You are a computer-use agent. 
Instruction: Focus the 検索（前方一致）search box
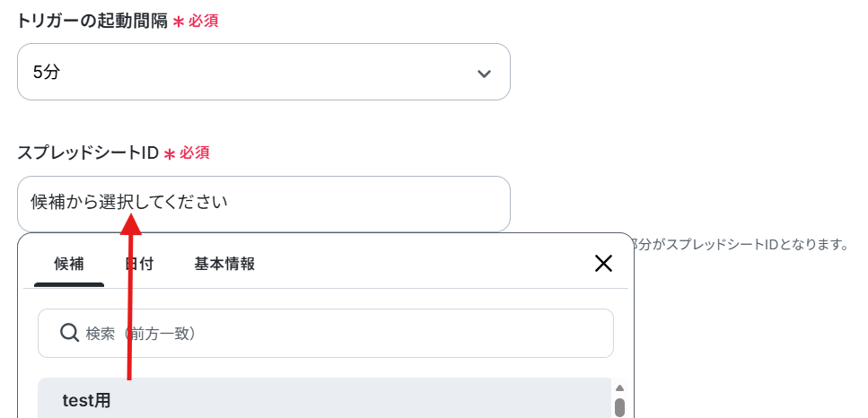341,334
